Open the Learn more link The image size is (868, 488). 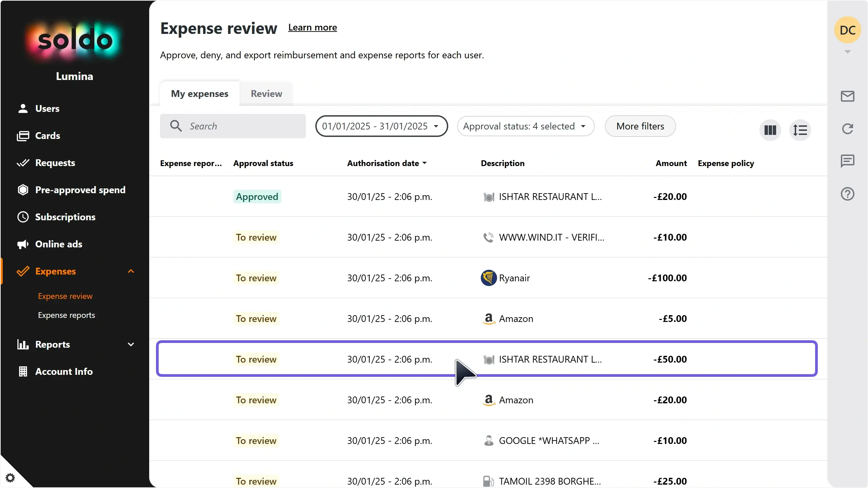[312, 27]
